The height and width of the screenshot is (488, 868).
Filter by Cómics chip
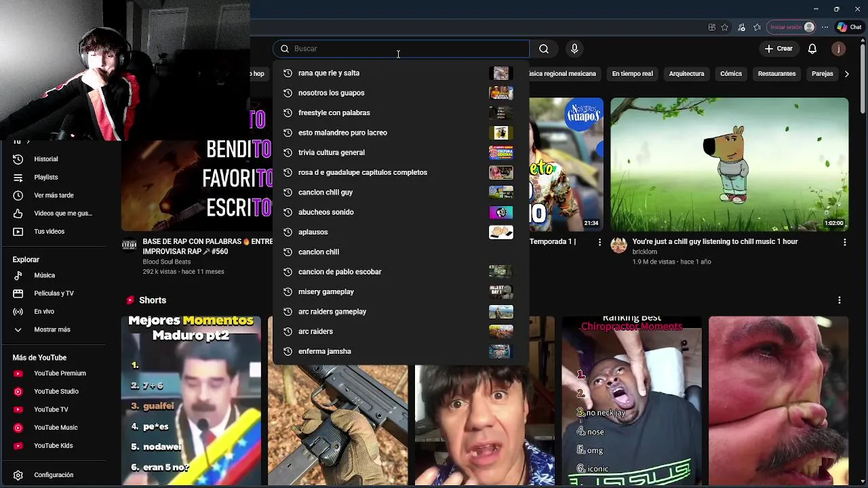coord(730,74)
